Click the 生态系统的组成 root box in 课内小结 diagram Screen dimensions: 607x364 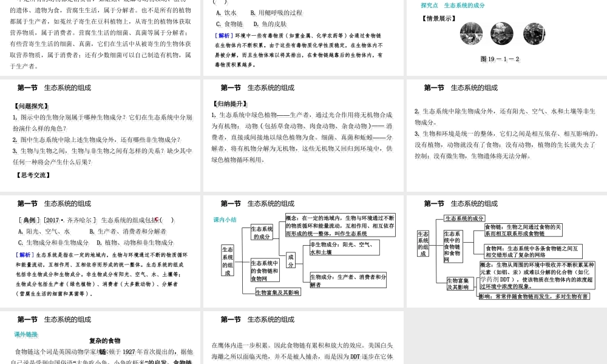coord(228,261)
